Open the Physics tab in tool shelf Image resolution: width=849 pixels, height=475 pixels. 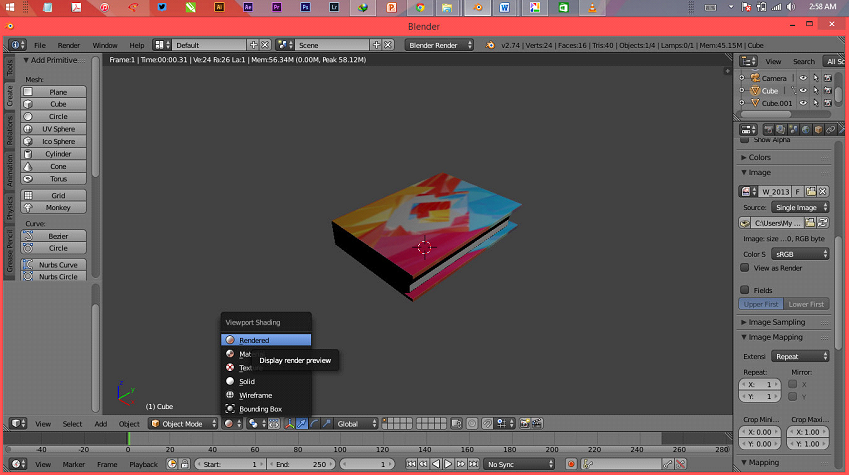9,209
